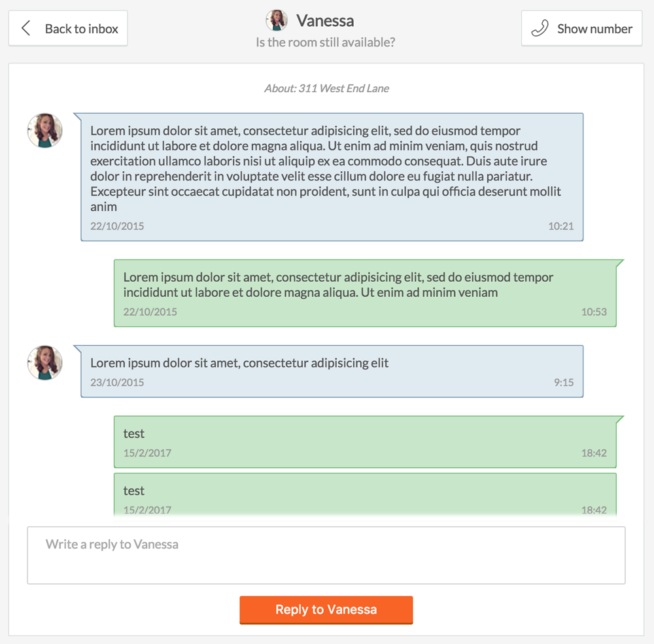
Task: Select the green reply sent at 10:53
Action: tap(365, 293)
